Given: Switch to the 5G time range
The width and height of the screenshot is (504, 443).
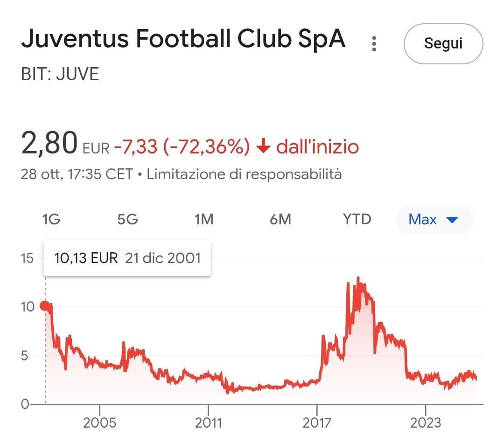Looking at the screenshot, I should pyautogui.click(x=127, y=219).
